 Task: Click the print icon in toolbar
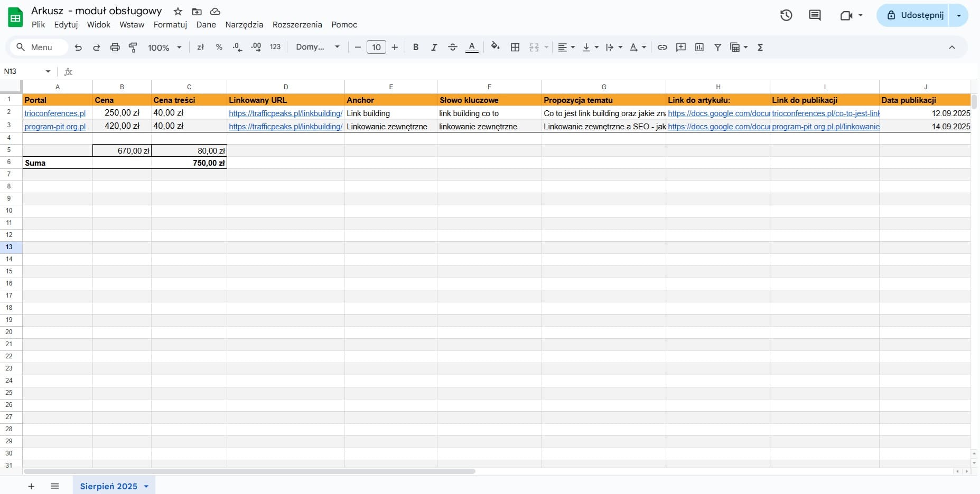coord(115,47)
